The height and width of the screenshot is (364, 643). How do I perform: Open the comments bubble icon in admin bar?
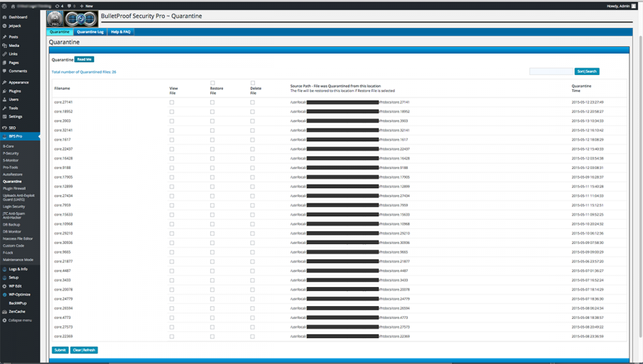point(69,6)
